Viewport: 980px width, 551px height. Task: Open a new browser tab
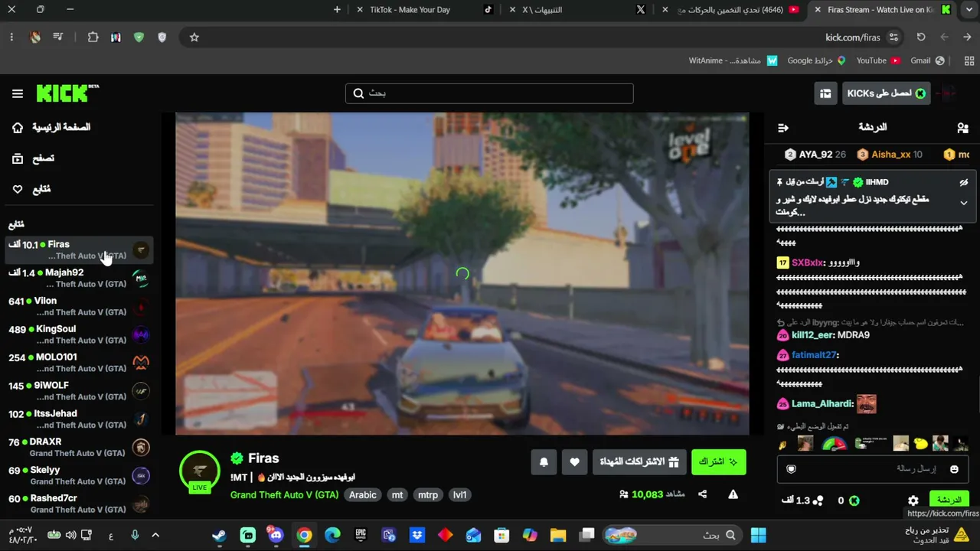tap(337, 10)
